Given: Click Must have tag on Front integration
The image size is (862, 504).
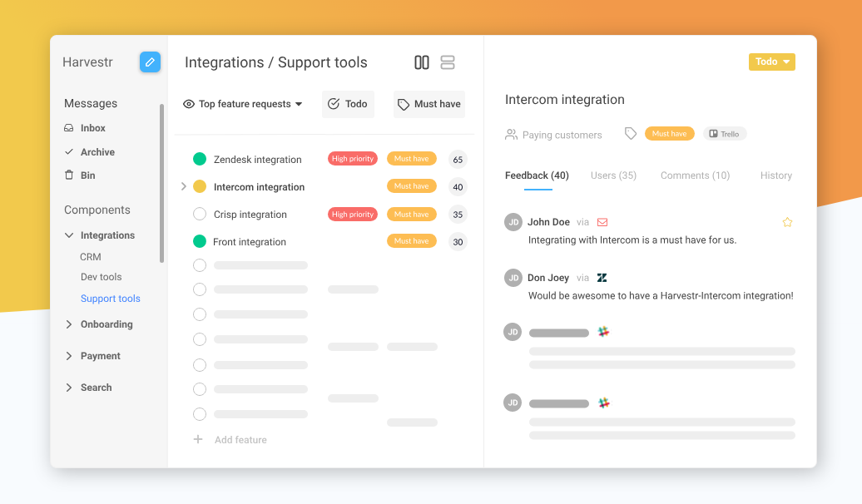Looking at the screenshot, I should pos(411,240).
